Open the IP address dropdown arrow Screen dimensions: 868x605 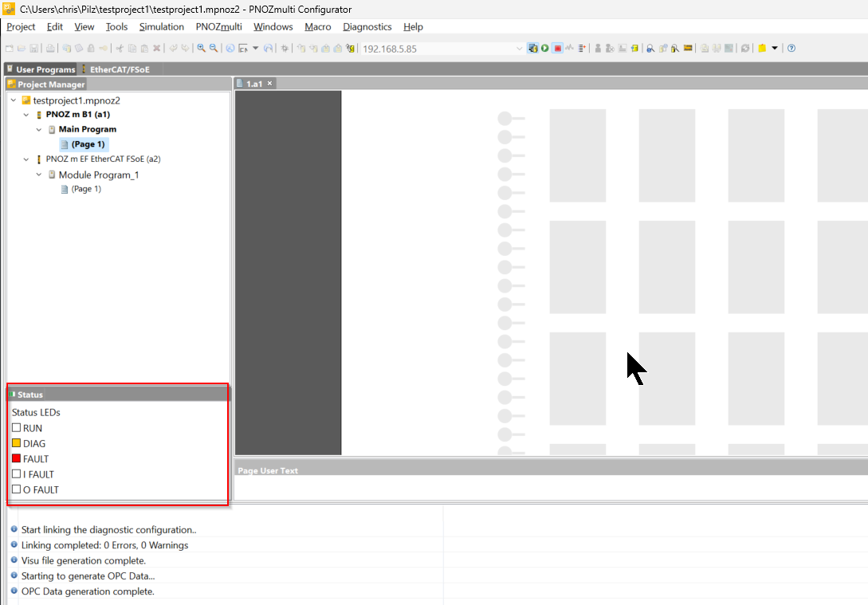519,49
